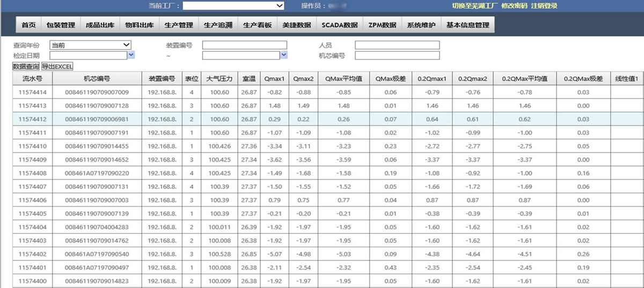Screen dimensions: 644x288
Task: Click the 导出EXCEL button
Action: [x=57, y=67]
